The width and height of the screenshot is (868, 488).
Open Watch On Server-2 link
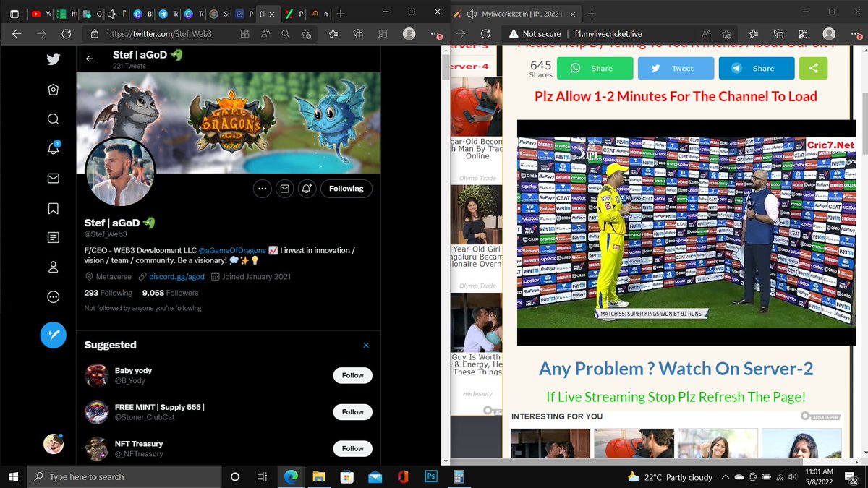pos(676,369)
